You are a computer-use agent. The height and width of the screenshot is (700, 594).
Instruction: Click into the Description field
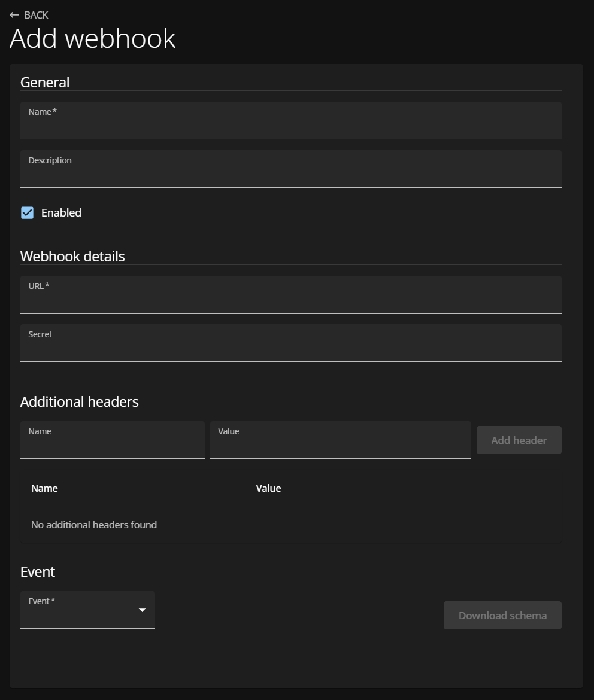(290, 169)
